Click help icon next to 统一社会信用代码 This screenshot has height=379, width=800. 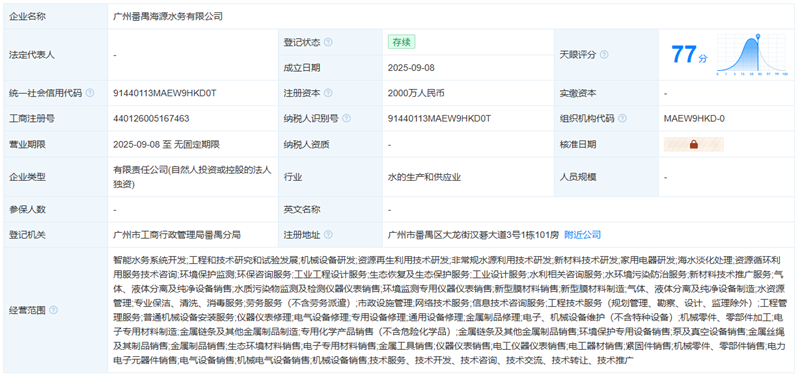pos(90,93)
